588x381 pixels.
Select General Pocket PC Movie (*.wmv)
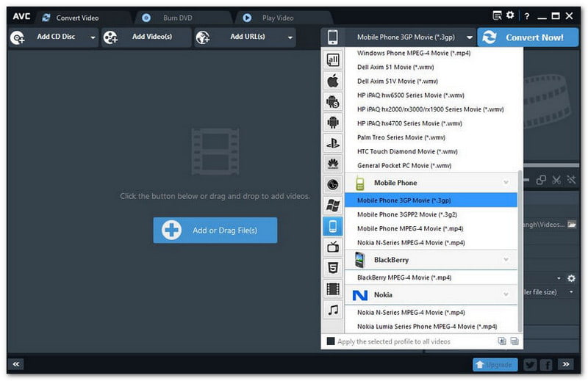[431, 165]
